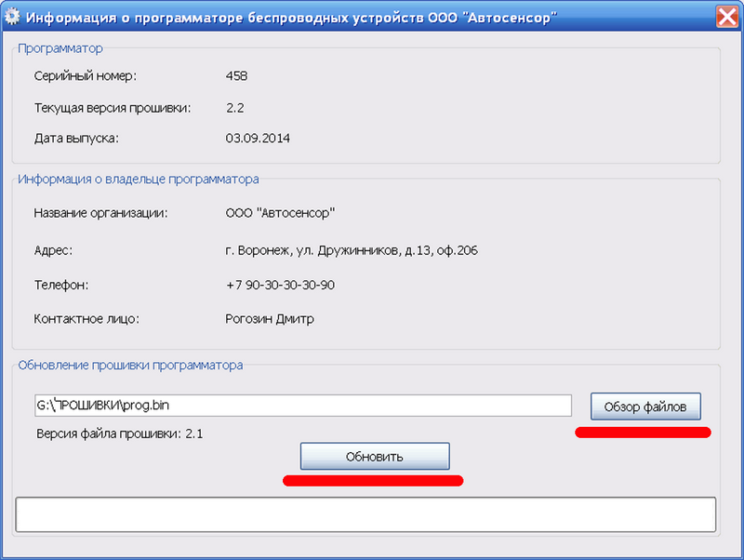This screenshot has width=744, height=560.
Task: Click the phone number '+7 90-30-30-30-90'
Action: (281, 285)
